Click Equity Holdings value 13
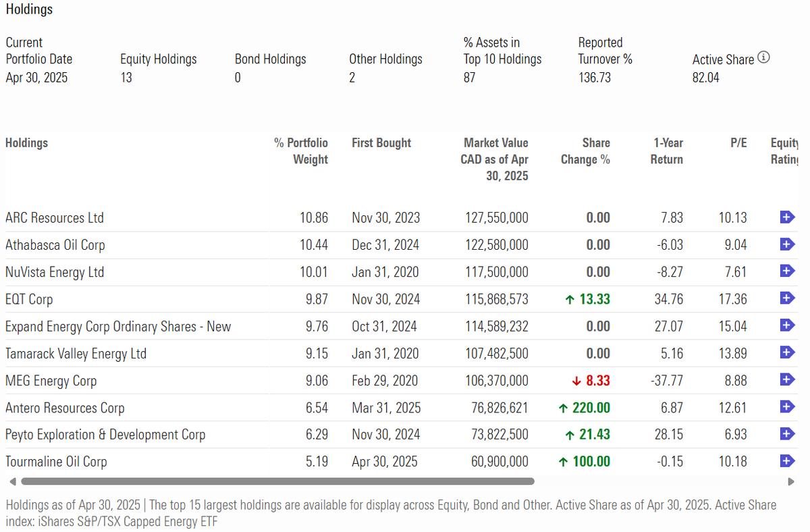Image resolution: width=810 pixels, height=532 pixels. [x=126, y=78]
